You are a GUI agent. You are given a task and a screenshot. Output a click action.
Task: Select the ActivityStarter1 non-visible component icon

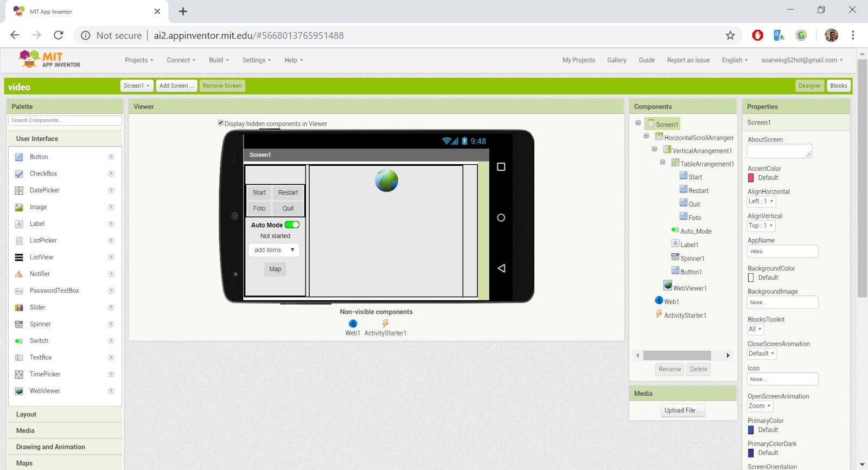pyautogui.click(x=385, y=324)
